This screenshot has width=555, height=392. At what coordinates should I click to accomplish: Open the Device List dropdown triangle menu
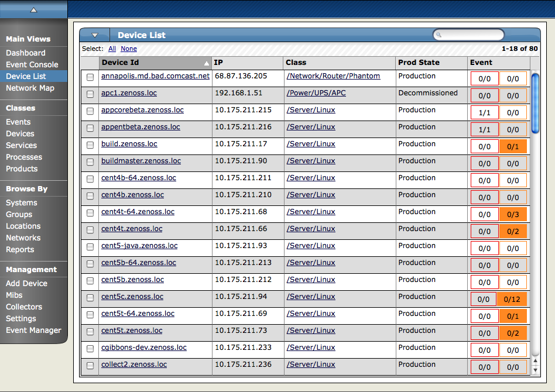coord(94,35)
